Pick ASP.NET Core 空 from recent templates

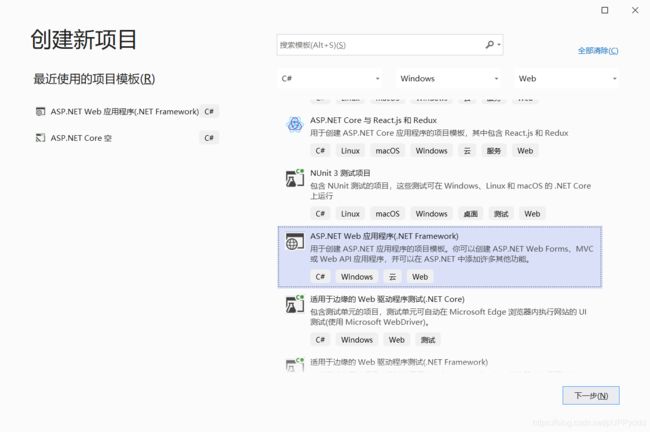click(81, 138)
